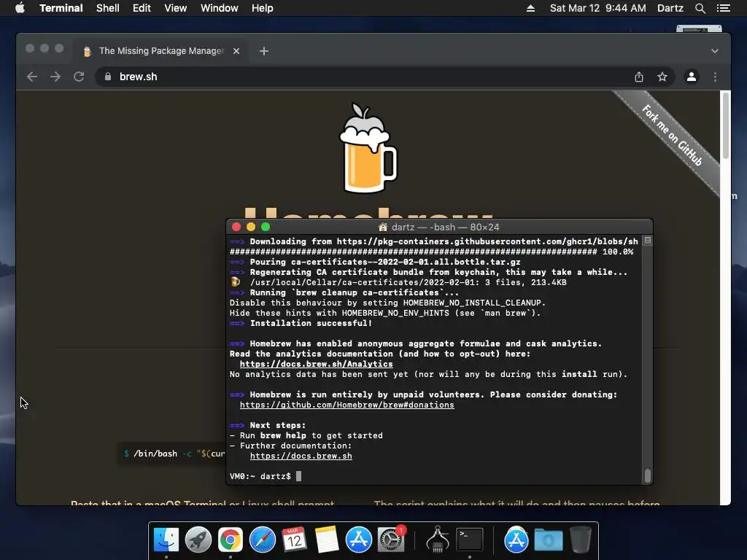Open Chrome three-dot menu
747x560 pixels.
pos(715,77)
